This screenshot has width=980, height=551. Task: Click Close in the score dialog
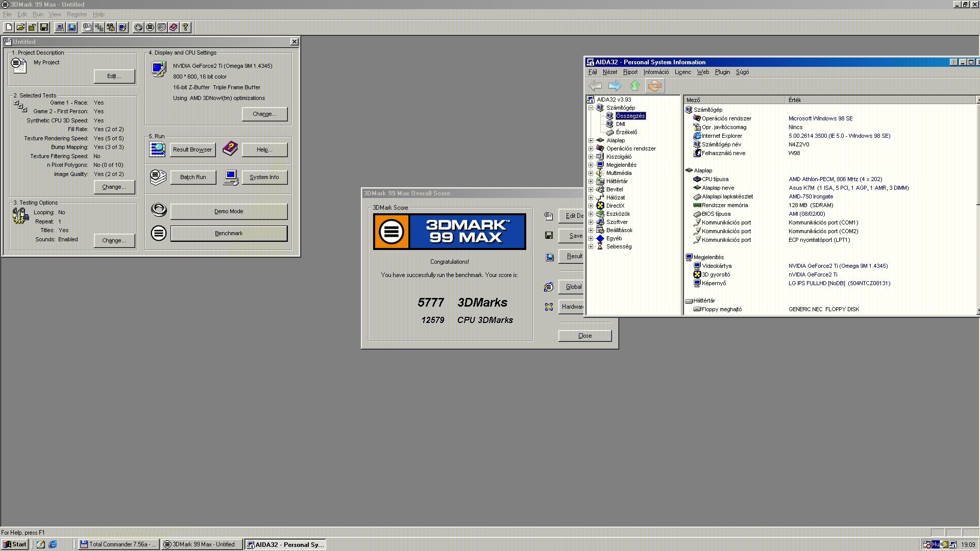tap(584, 336)
